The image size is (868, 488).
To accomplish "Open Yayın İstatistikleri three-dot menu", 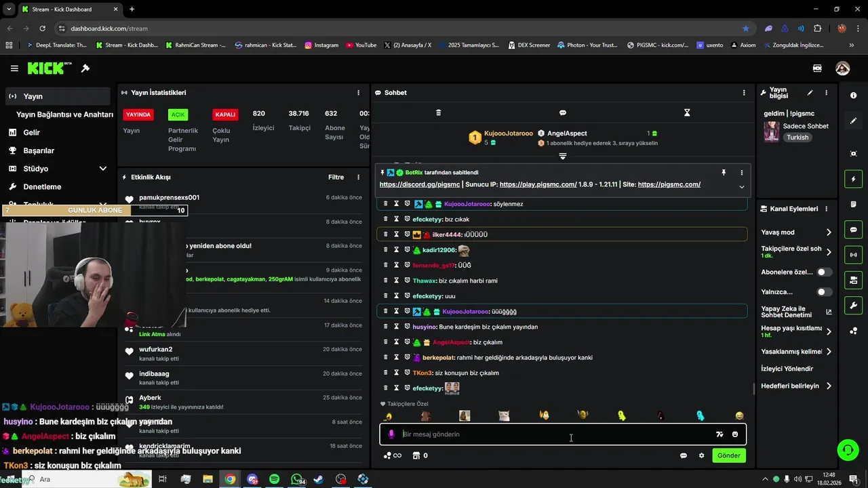I will coord(359,93).
